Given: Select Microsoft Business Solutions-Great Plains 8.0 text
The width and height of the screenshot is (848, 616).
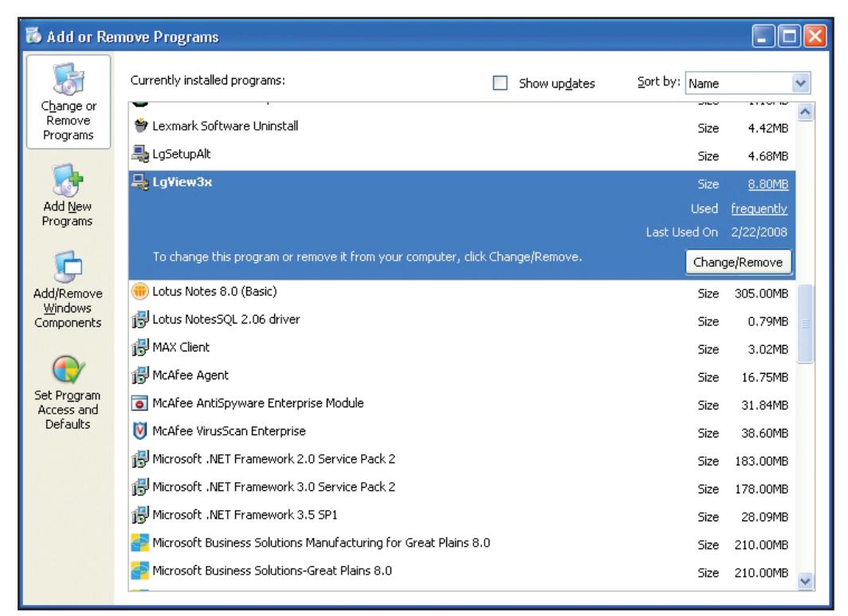Looking at the screenshot, I should 272,571.
